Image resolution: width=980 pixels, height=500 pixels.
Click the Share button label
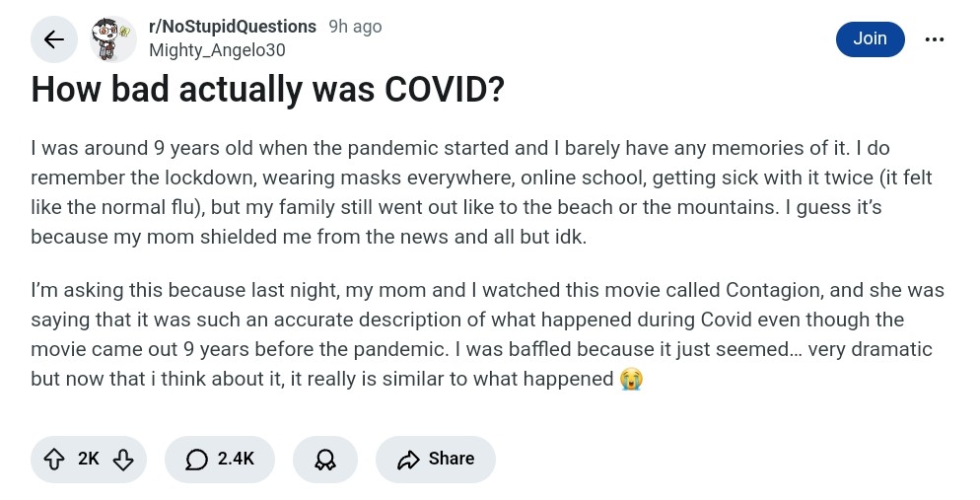click(452, 459)
